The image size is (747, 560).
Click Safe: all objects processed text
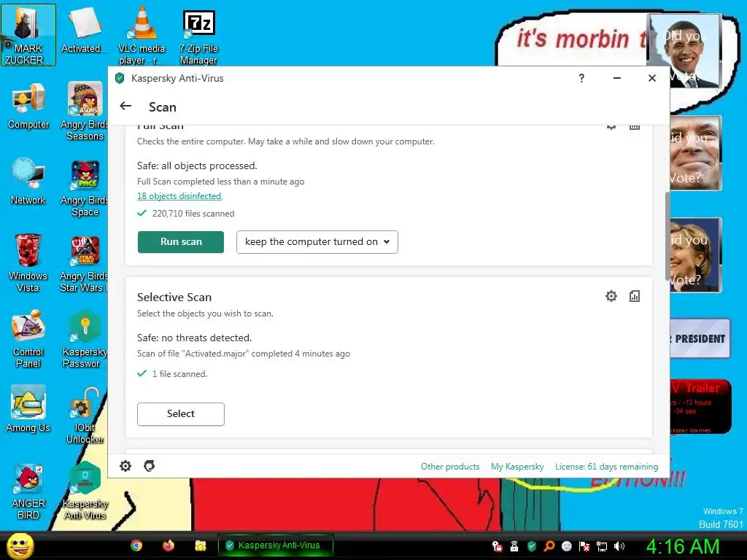(x=197, y=166)
